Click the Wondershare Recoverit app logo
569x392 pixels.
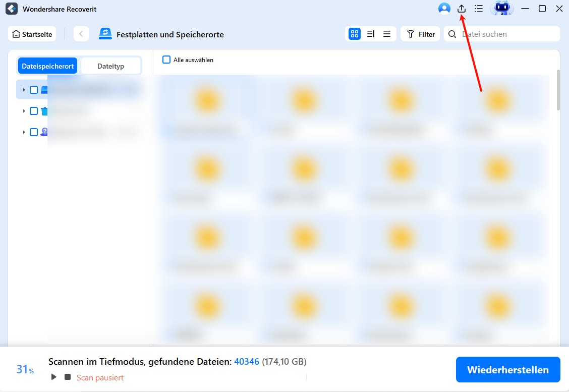(x=12, y=9)
